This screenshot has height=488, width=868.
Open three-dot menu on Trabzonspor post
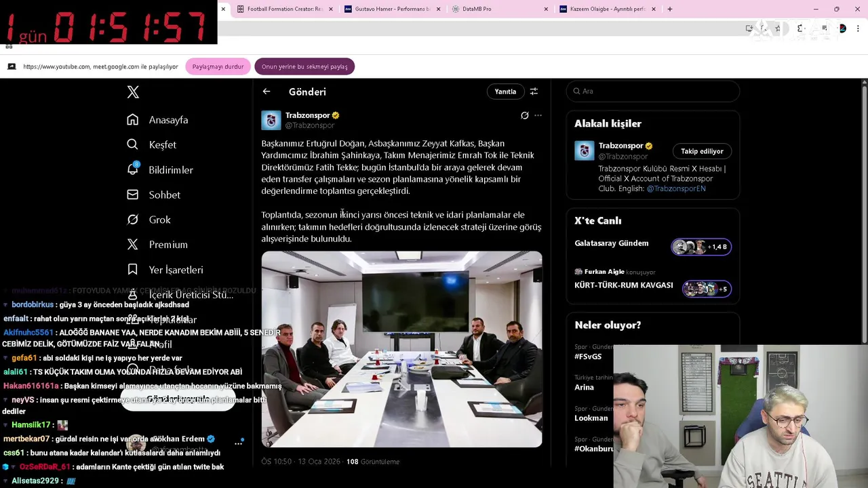tap(538, 115)
